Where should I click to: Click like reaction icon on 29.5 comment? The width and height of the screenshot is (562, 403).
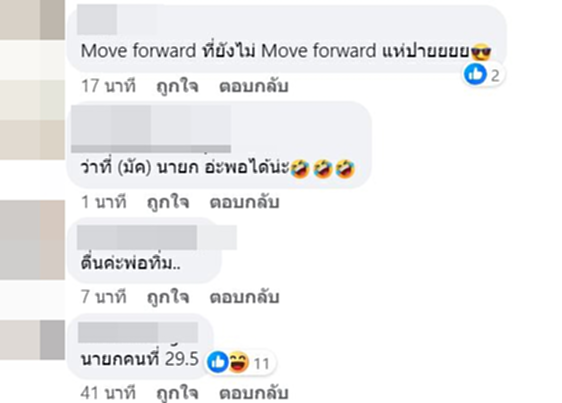[x=218, y=362]
